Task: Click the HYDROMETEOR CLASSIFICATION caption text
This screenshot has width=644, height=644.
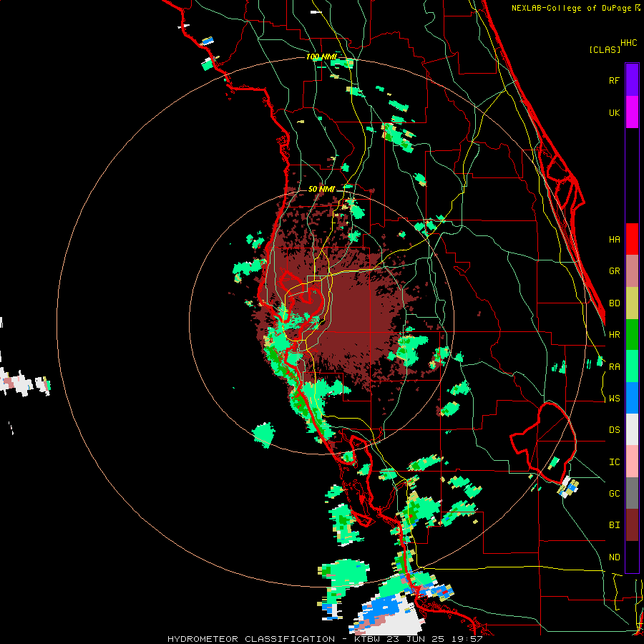Action: click(x=251, y=639)
